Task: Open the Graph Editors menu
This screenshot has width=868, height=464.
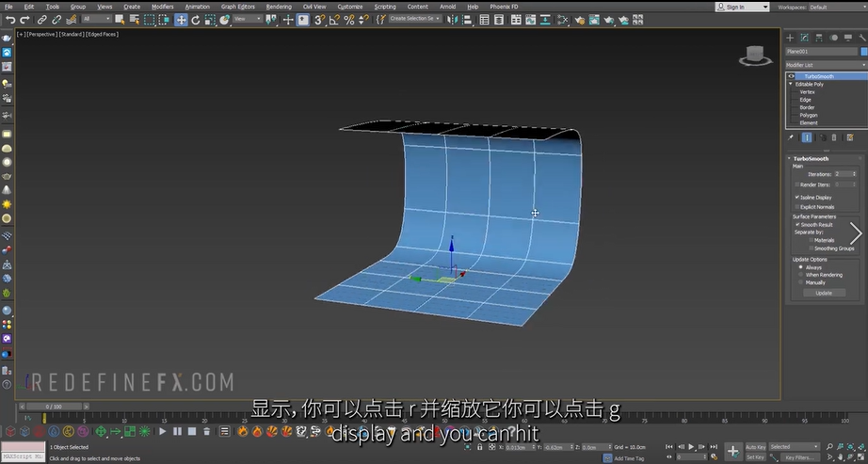Action: coord(238,7)
